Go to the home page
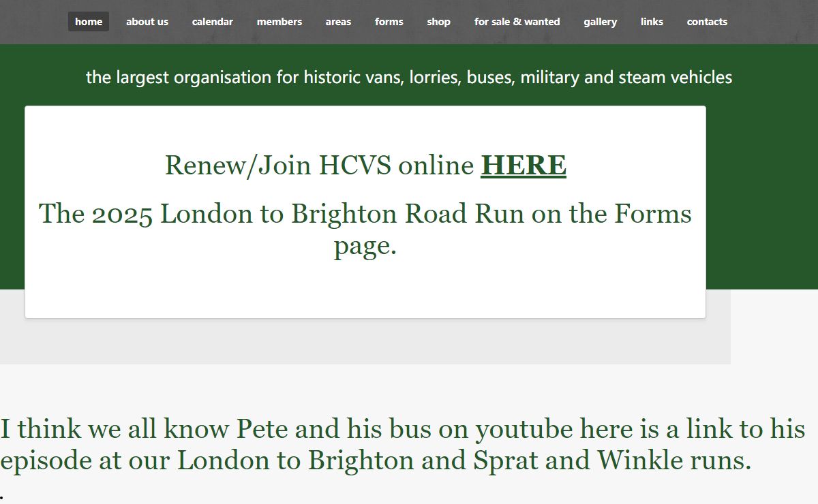The image size is (818, 504). (x=89, y=22)
